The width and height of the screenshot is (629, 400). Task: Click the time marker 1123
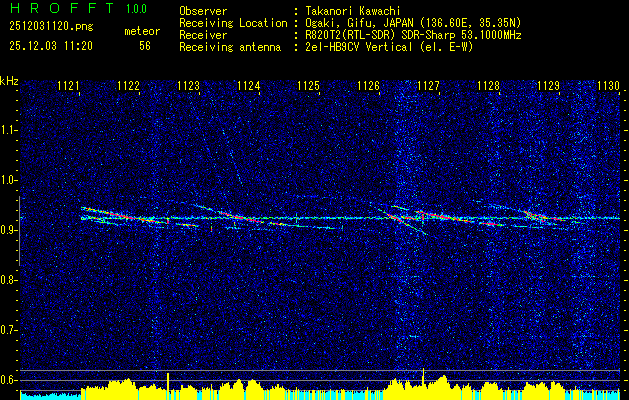[x=189, y=86]
